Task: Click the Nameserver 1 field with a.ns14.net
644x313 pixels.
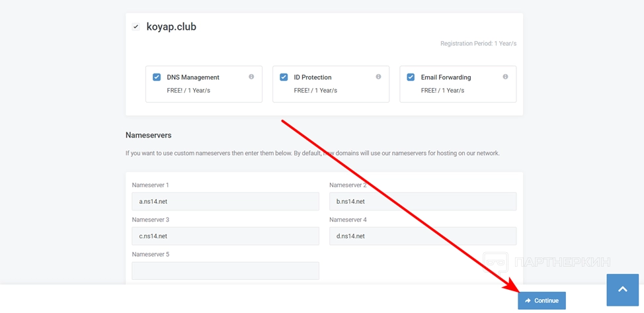Action: pos(225,201)
